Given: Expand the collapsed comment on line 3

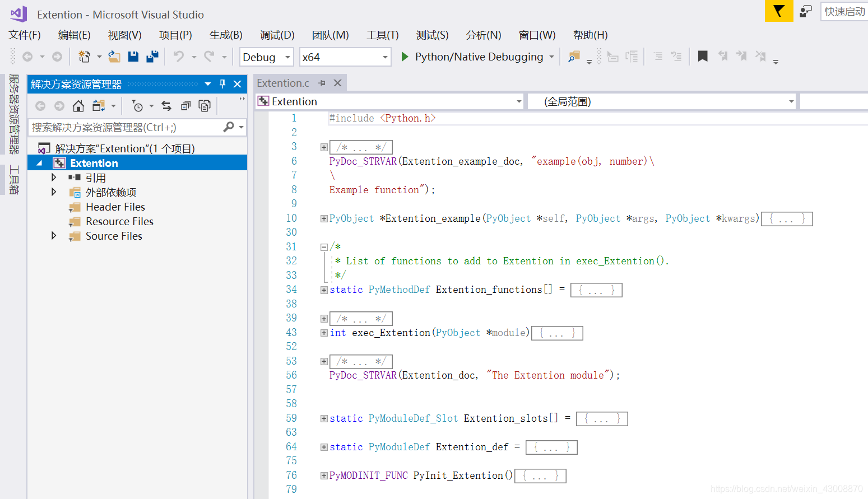Looking at the screenshot, I should click(324, 147).
